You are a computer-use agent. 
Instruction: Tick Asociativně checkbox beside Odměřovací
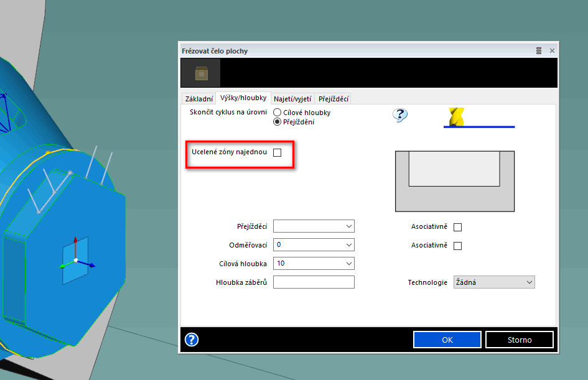pyautogui.click(x=458, y=246)
